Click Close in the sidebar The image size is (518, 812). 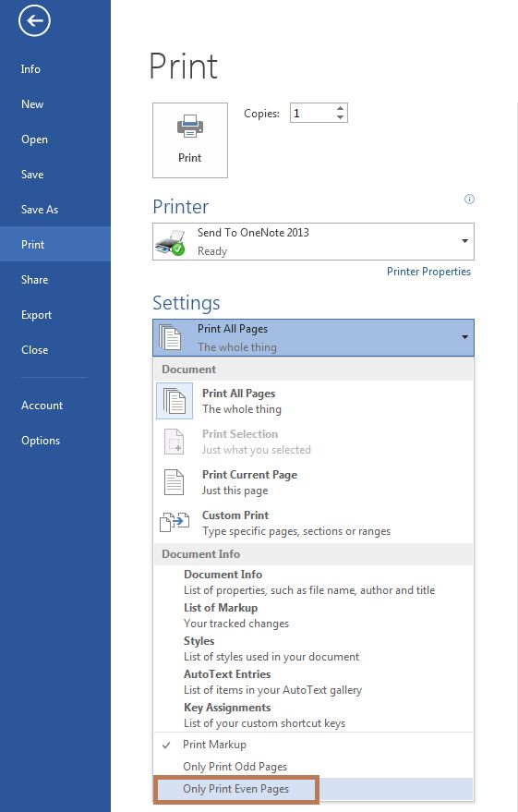point(55,350)
